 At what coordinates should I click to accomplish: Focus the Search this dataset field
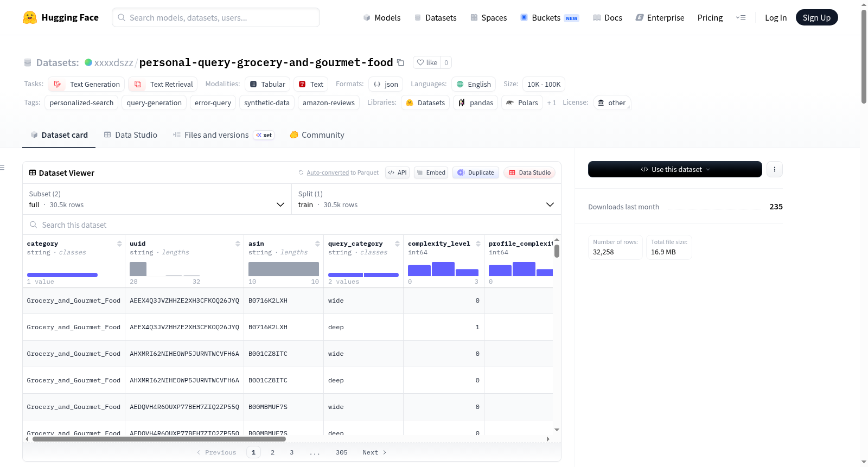[292, 225]
